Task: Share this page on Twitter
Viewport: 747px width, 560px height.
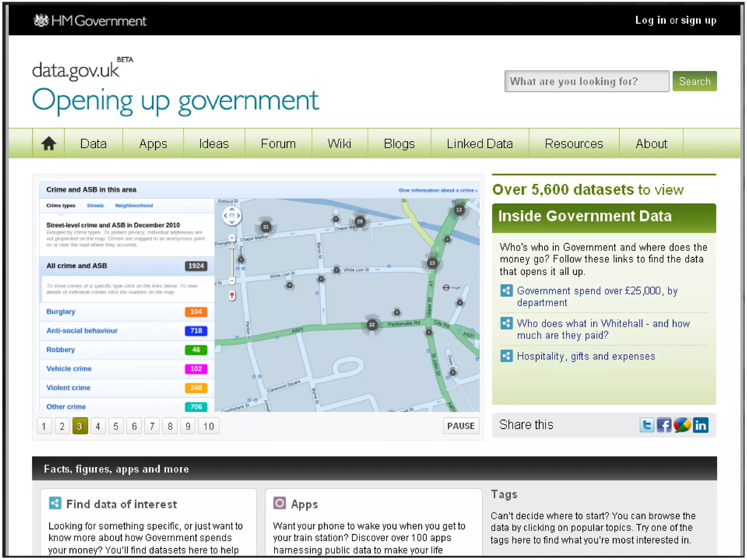Action: pos(647,425)
